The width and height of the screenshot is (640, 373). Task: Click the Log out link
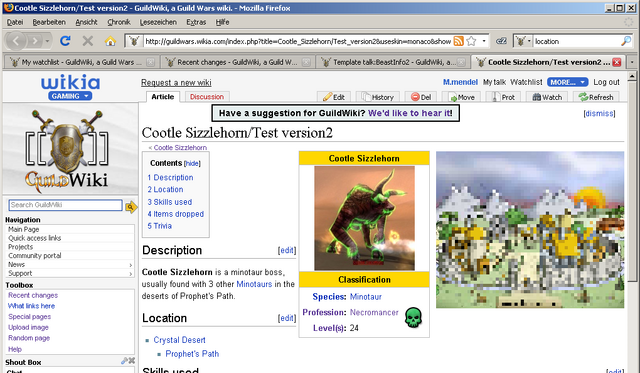[606, 82]
